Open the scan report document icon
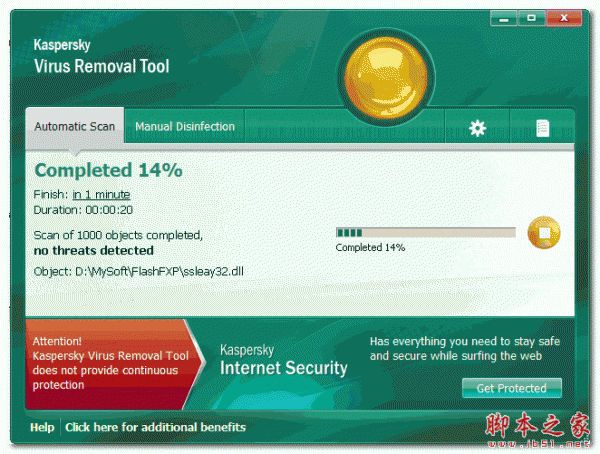 coord(542,128)
